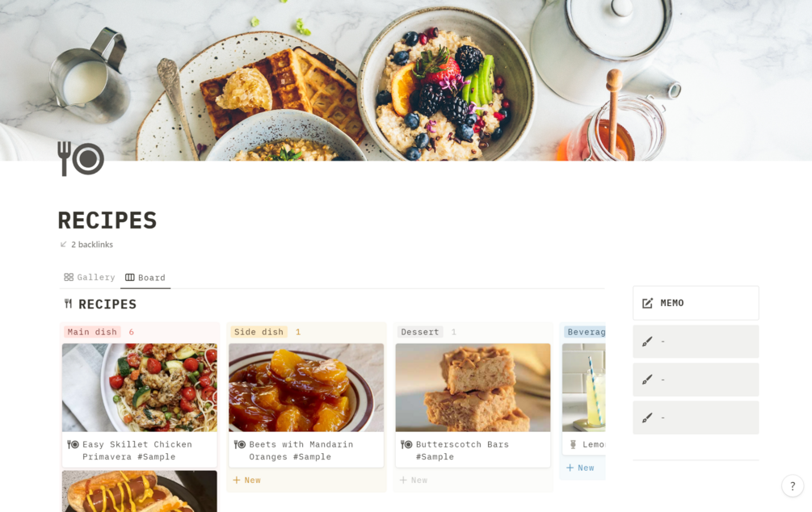Open the help question mark button
812x512 pixels.
click(x=793, y=485)
